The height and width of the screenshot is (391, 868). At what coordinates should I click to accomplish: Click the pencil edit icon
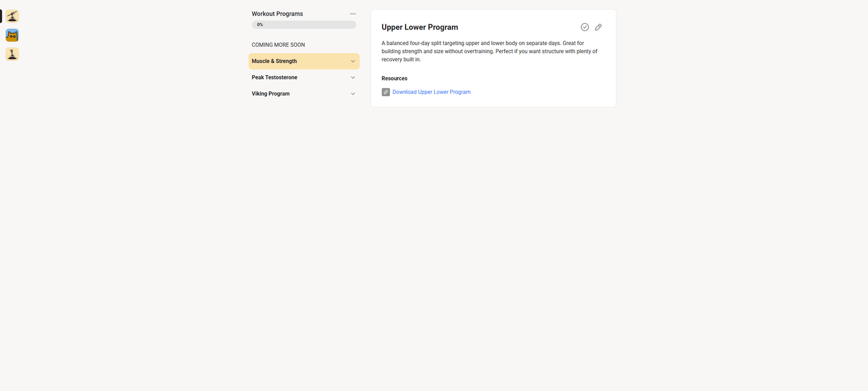pyautogui.click(x=598, y=27)
